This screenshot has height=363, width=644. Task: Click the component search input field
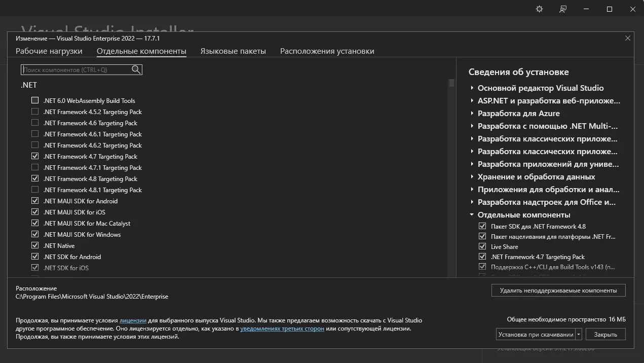[x=76, y=70]
